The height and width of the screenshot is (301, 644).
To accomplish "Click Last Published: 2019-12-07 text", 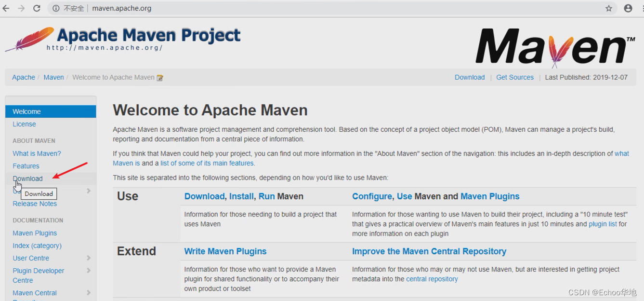I will coord(586,77).
